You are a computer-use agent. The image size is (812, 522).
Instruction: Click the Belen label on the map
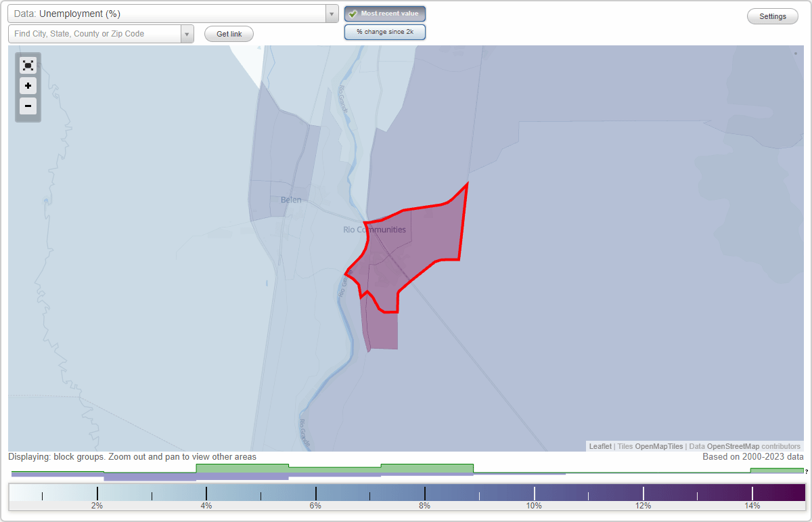pyautogui.click(x=291, y=200)
